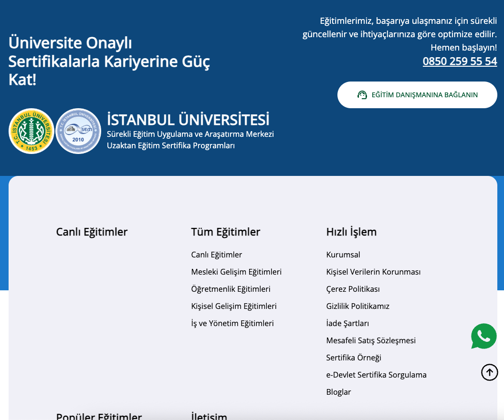504x420 pixels.
Task: Open e-Devlet Sertifika Sorgulama link
Action: (x=376, y=375)
